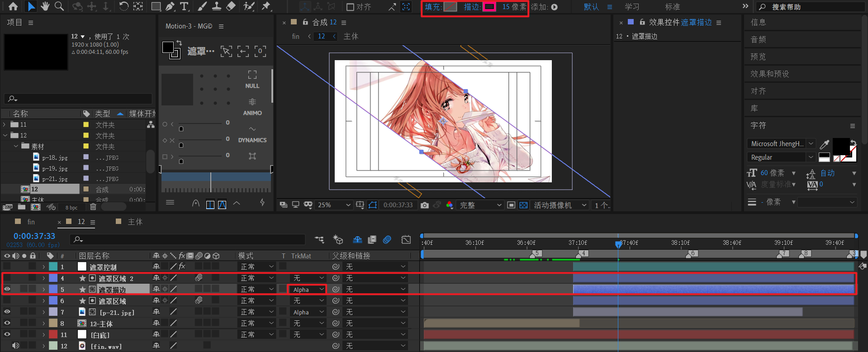Click the trash delete icon in project panel
This screenshot has width=868, height=352.
pos(93,207)
